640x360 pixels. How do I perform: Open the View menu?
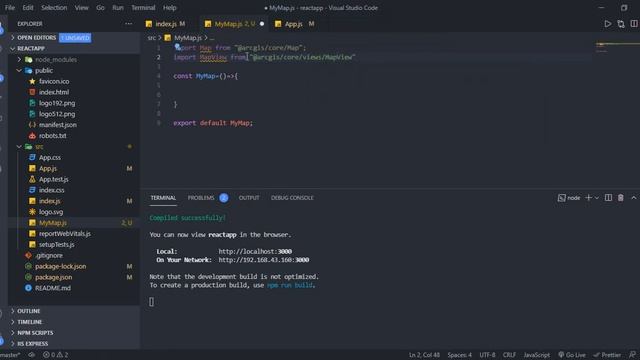tap(82, 8)
